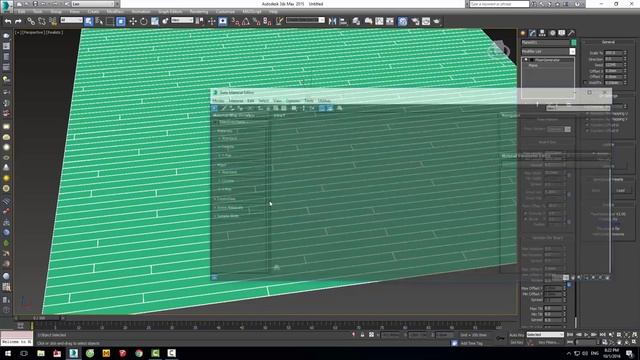Activate the Select and Link tool
Screen dimensions: 640x360
point(31,21)
